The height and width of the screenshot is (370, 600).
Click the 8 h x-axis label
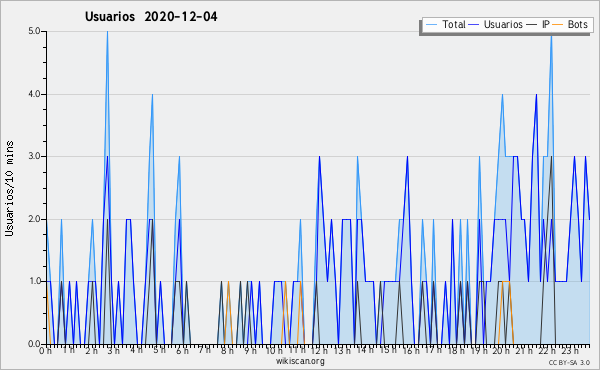[227, 350]
